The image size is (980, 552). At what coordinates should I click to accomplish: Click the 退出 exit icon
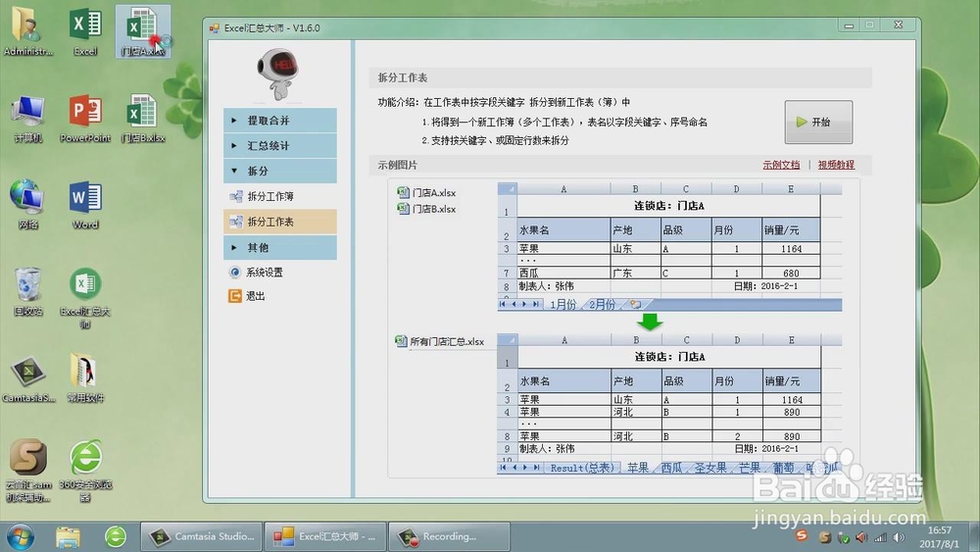pyautogui.click(x=235, y=296)
